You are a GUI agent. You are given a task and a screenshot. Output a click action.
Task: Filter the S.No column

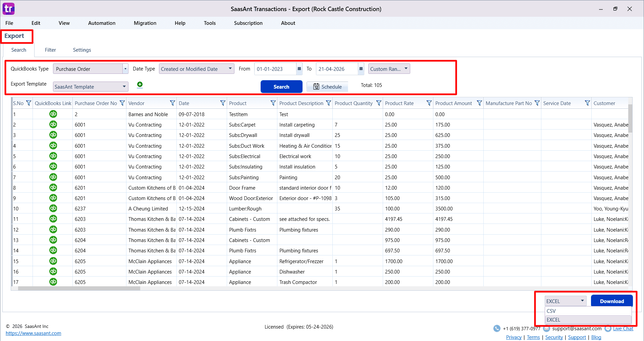pos(29,103)
